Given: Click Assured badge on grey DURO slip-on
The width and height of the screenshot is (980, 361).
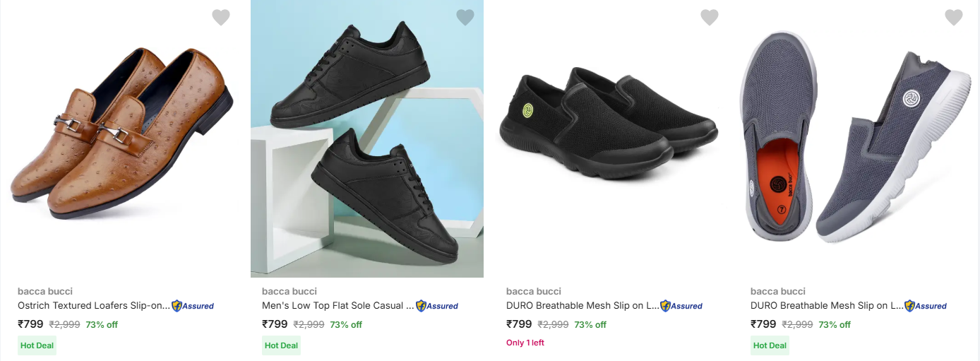Looking at the screenshot, I should 926,306.
